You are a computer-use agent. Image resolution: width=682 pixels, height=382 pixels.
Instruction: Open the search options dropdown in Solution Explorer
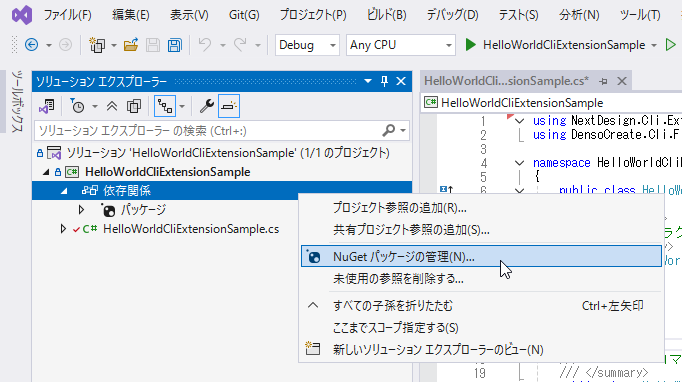[x=403, y=131]
